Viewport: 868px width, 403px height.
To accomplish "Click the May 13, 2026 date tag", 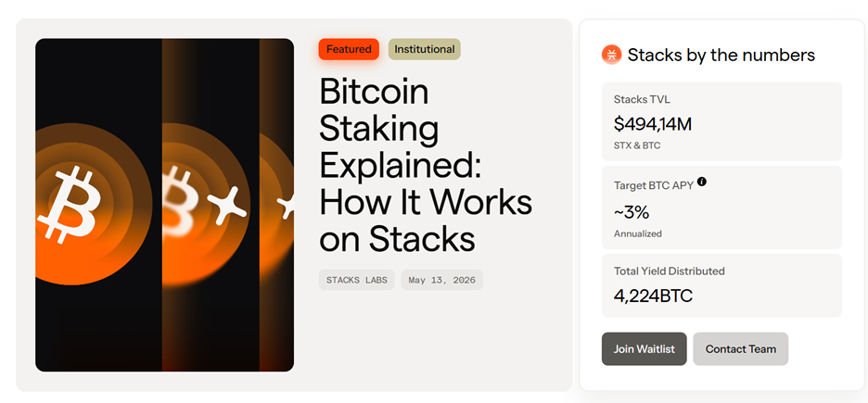I will [442, 280].
